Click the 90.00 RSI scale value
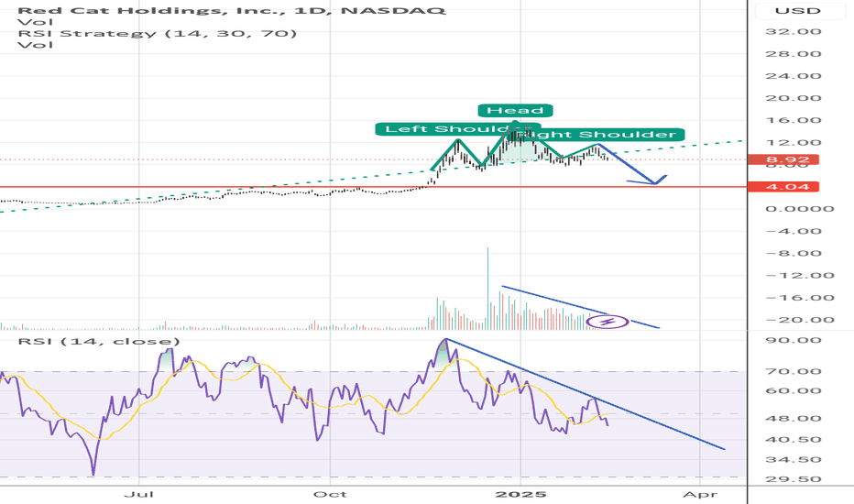The image size is (854, 504). [793, 341]
